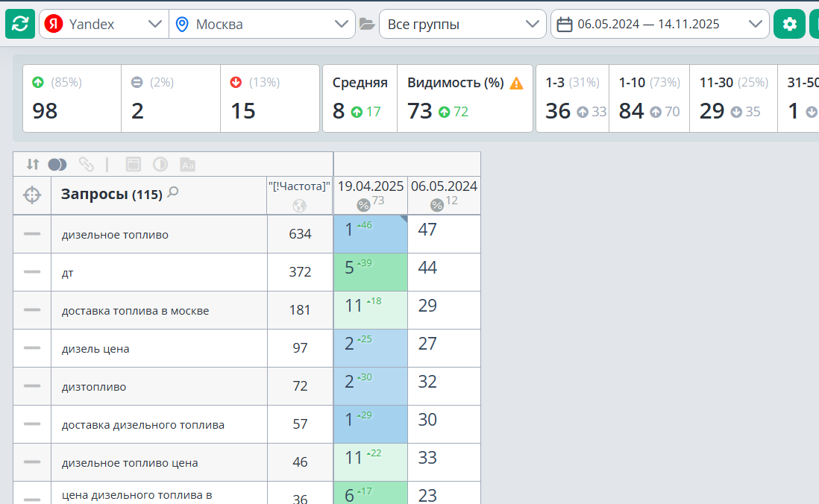
Task: Click the globe icon under Частота header
Action: 299,206
